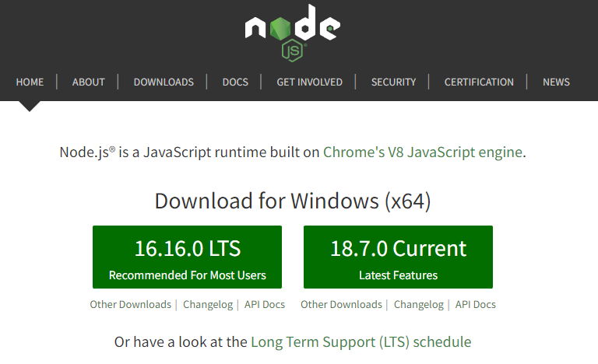Download 18.7.0 Current version
Viewport: 598px width, 364px height.
coord(398,257)
